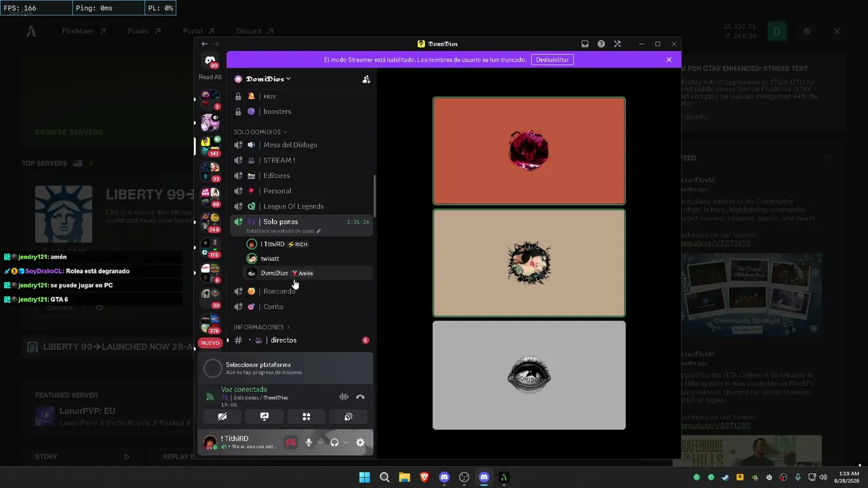Screen dimensions: 868x488
Task: Join the STREAM ! voice channel
Action: click(x=302, y=161)
